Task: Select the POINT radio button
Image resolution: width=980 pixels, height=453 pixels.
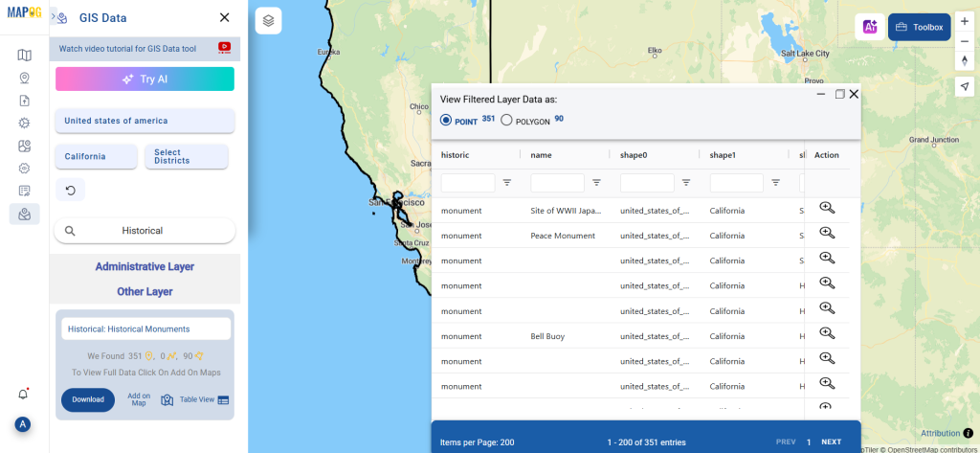Action: click(446, 121)
